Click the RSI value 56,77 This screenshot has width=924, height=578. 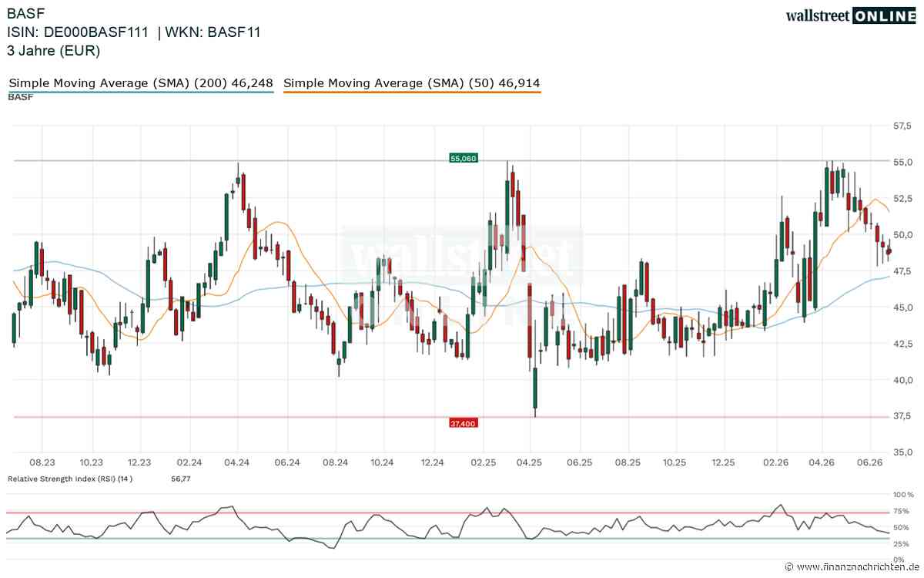180,479
